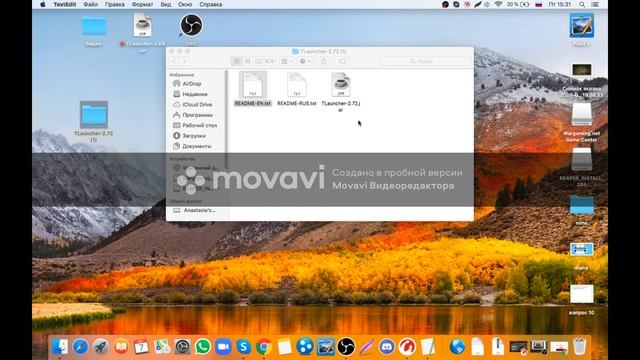Switch Finder to column view
The image size is (640, 360).
pyautogui.click(x=259, y=61)
